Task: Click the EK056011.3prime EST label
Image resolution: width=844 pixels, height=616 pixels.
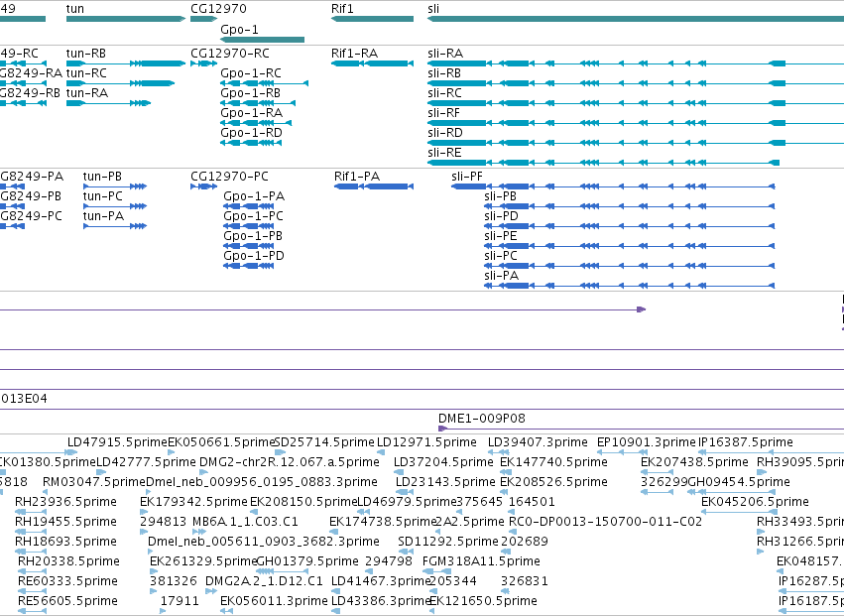Action: click(x=274, y=601)
